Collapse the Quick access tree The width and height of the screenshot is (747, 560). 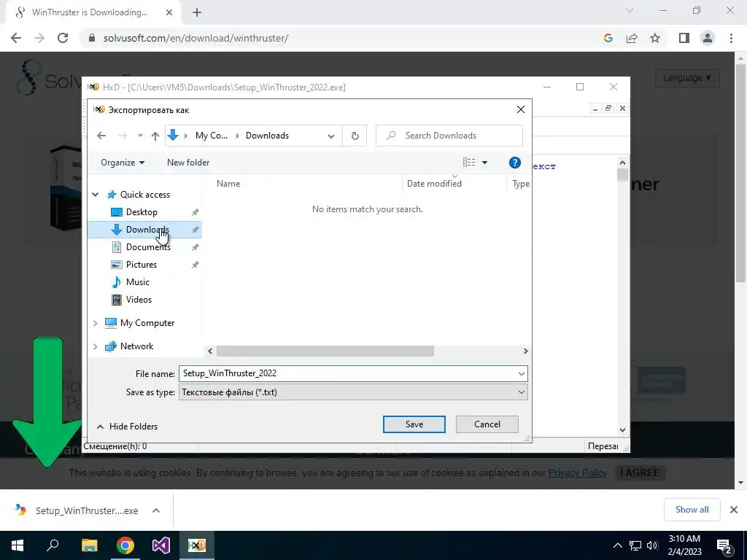click(96, 194)
